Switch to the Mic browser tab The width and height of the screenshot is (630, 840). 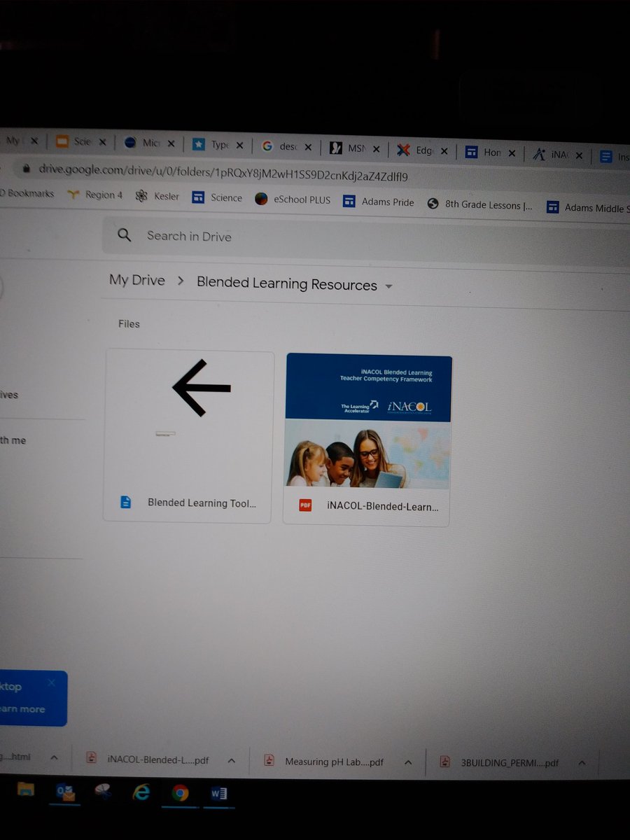click(x=141, y=143)
